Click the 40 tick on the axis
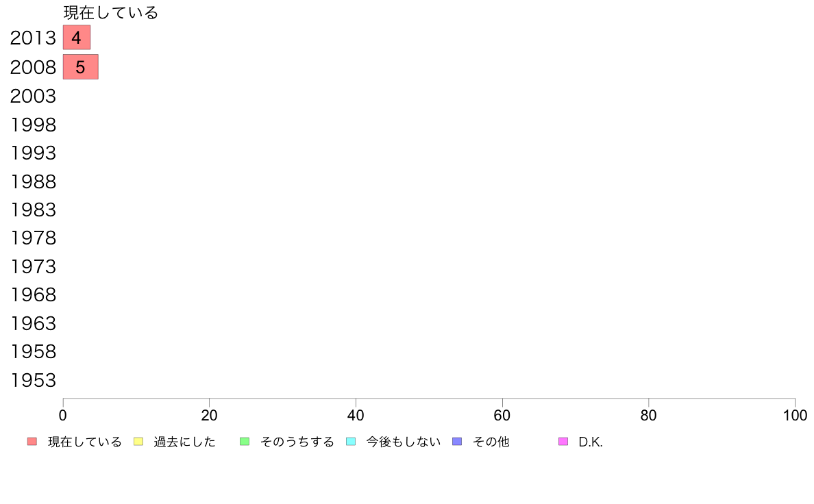814x504 pixels. point(356,415)
